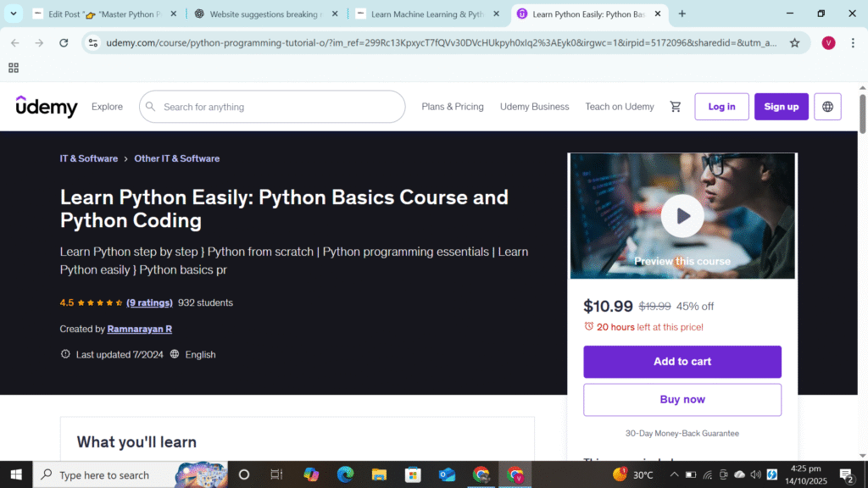Reload the page

[x=64, y=43]
